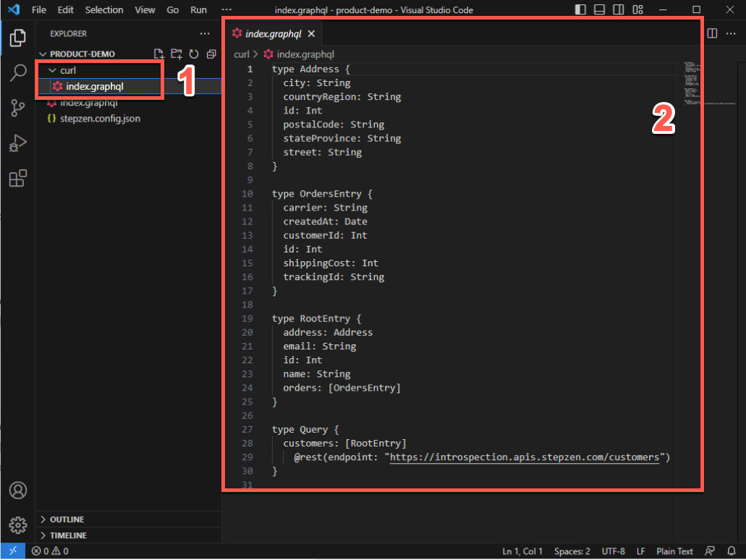
Task: Open the stepzen customers endpoint link
Action: point(524,457)
